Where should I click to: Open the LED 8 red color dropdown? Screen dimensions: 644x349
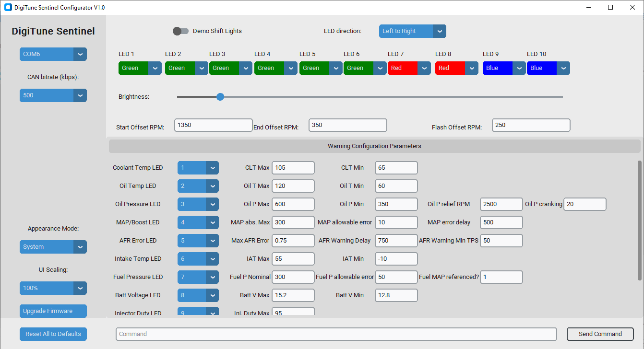tap(457, 68)
